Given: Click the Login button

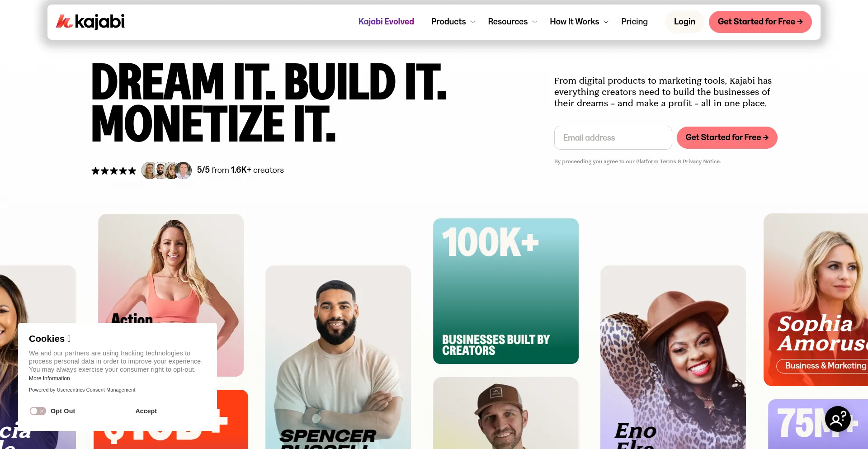Looking at the screenshot, I should (x=684, y=22).
